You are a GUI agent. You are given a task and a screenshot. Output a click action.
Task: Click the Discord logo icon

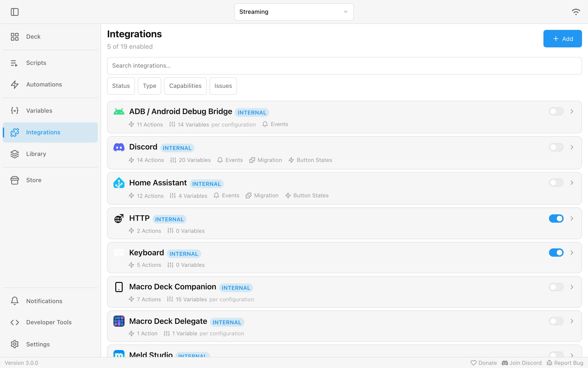tap(119, 147)
